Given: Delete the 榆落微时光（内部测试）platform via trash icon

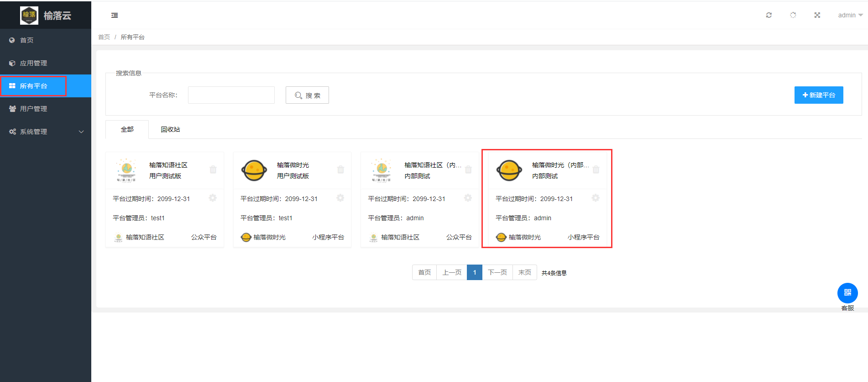Looking at the screenshot, I should click(596, 170).
